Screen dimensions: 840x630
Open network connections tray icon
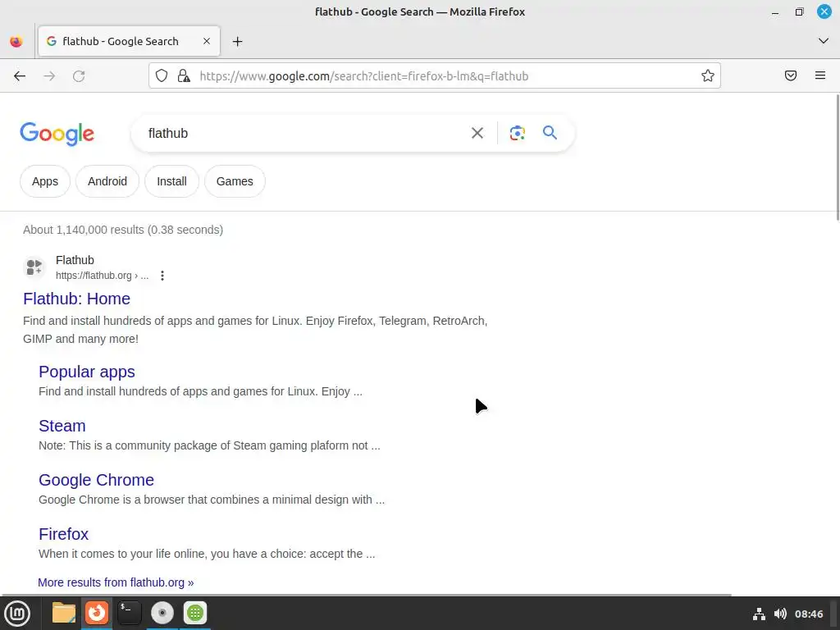(x=759, y=614)
